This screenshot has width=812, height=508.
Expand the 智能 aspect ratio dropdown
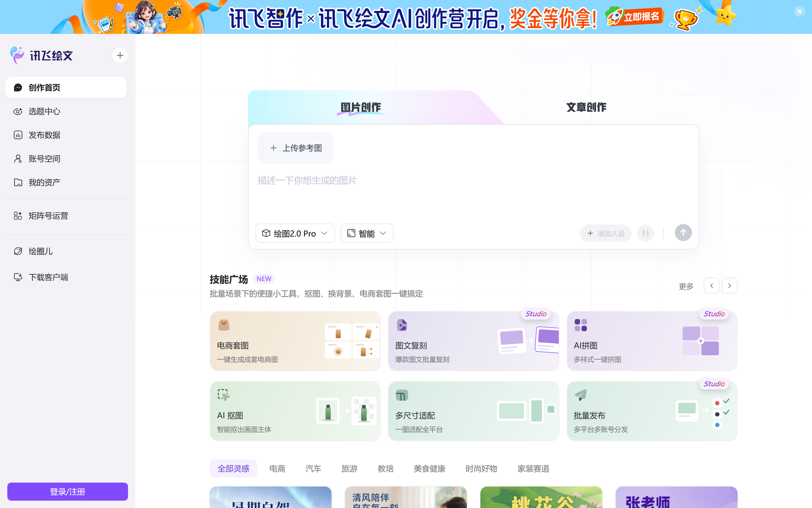click(x=367, y=233)
